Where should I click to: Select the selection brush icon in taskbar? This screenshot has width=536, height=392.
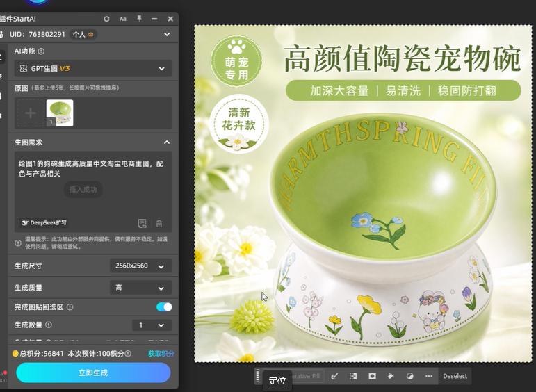point(334,376)
